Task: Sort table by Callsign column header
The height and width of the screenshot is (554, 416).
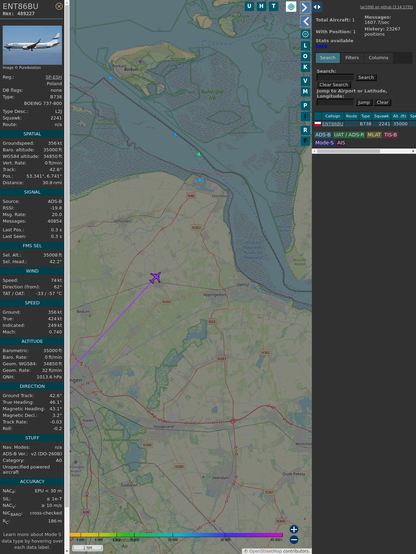Action: pos(332,116)
